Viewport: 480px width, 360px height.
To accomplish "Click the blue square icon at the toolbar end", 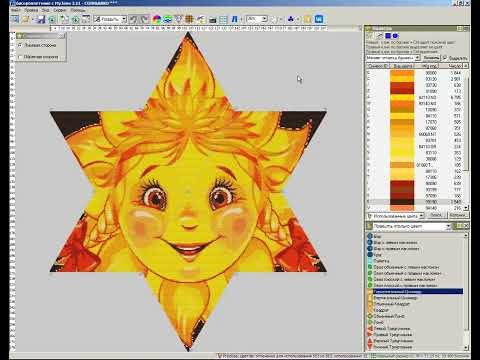I will click(319, 19).
